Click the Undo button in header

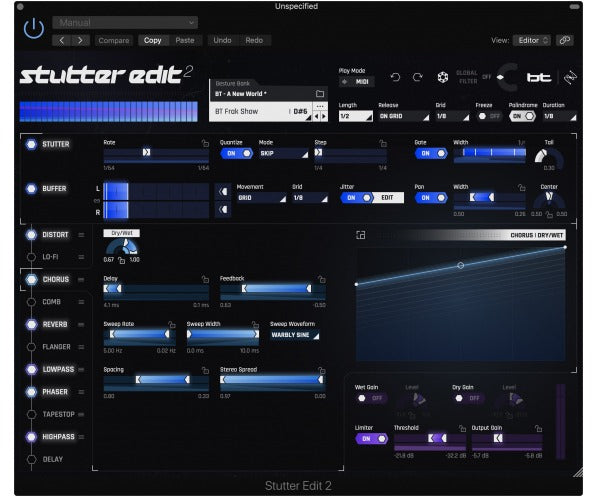(222, 40)
